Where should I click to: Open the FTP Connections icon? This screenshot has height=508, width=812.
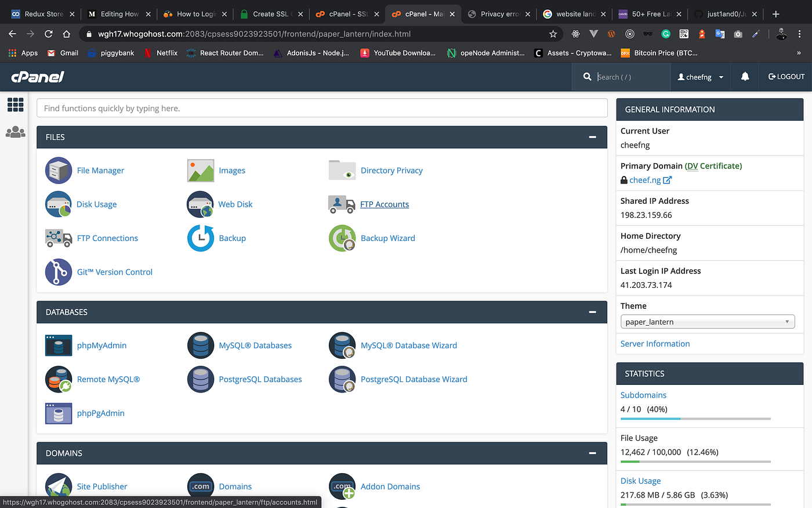59,238
